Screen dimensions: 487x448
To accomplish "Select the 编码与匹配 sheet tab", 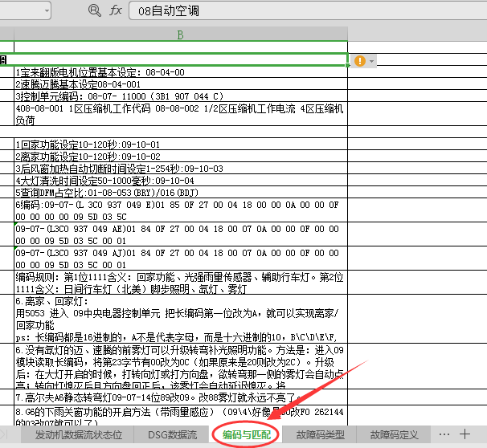I will [x=246, y=434].
